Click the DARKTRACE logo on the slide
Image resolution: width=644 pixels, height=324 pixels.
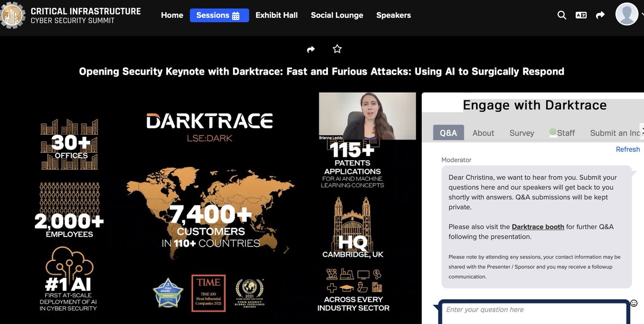pos(210,121)
